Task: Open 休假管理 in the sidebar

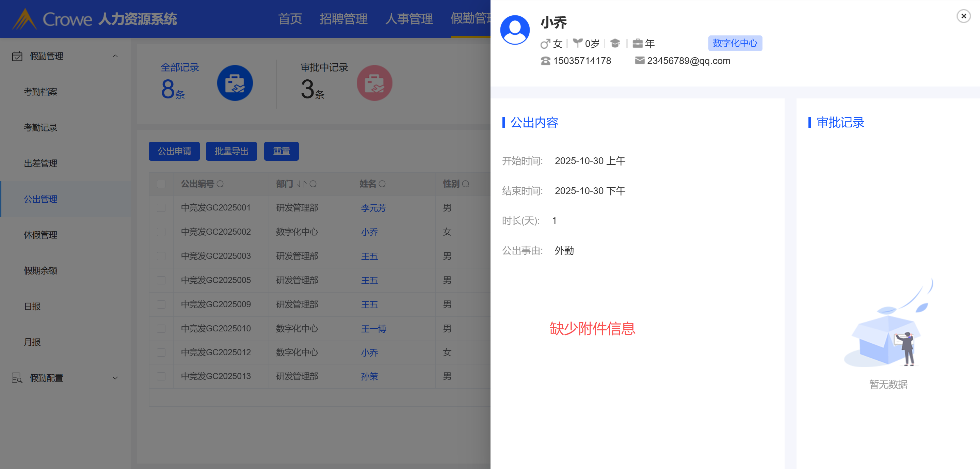Action: 41,235
